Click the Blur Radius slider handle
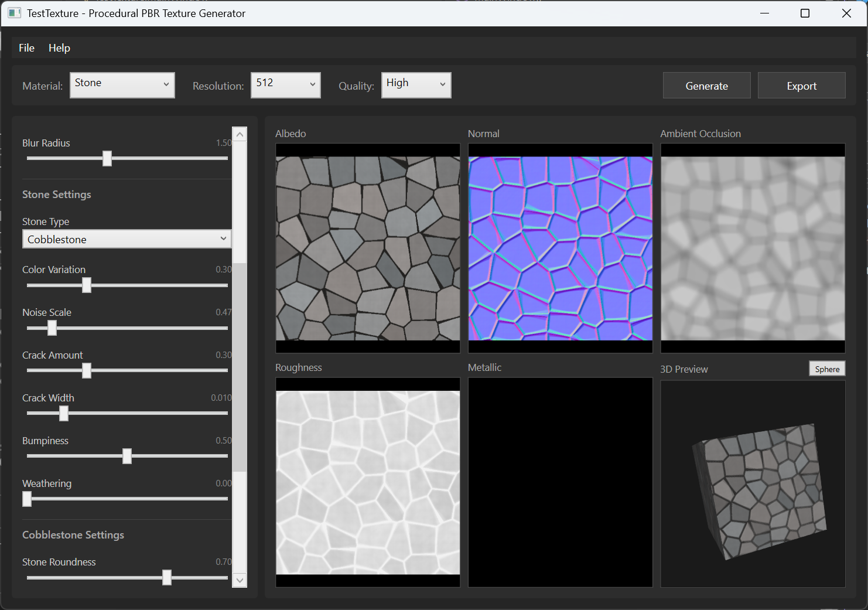The height and width of the screenshot is (610, 868). (x=107, y=158)
